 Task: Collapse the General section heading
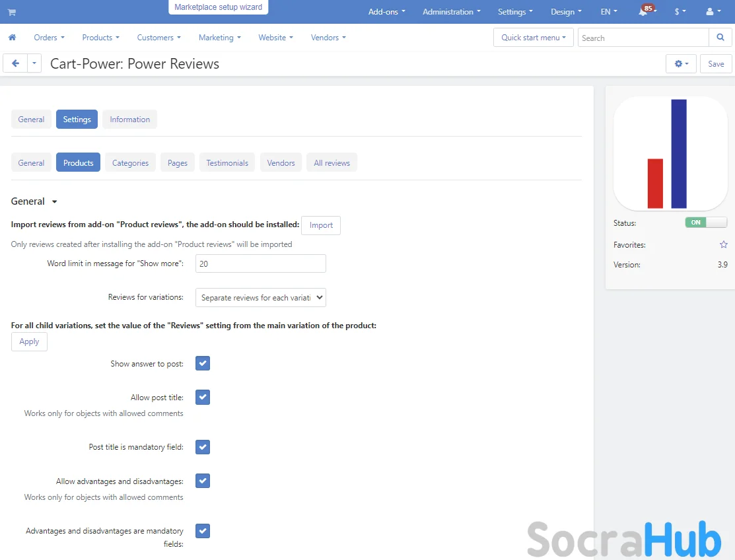pyautogui.click(x=34, y=201)
